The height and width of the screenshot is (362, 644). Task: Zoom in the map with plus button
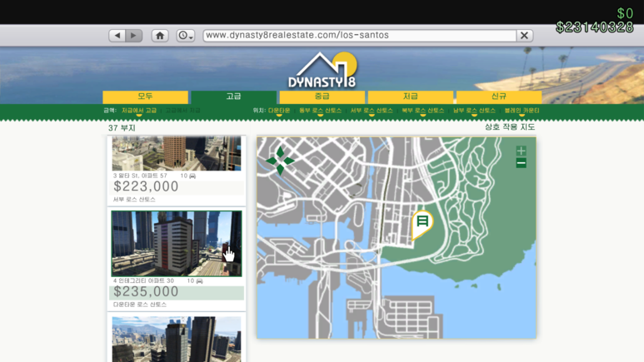(522, 151)
